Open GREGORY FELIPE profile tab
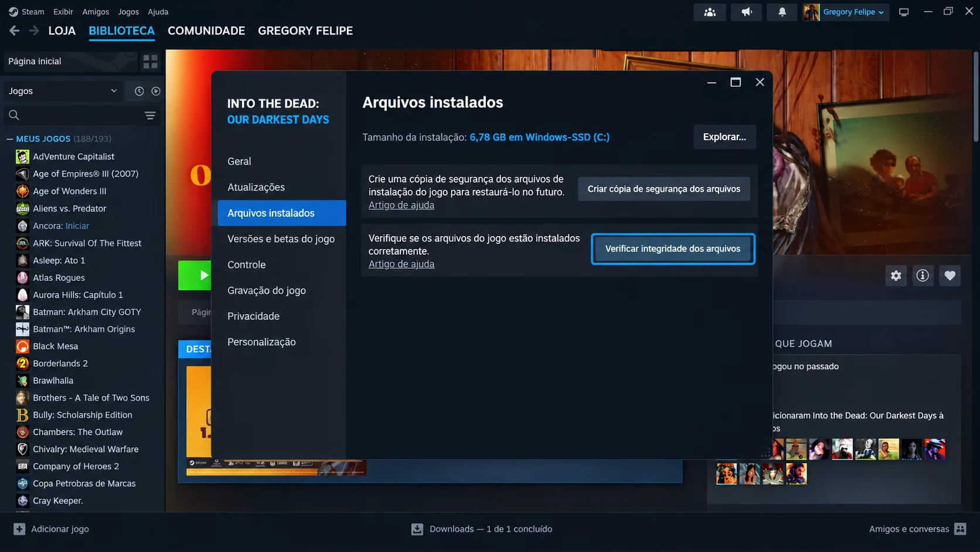 coord(305,31)
